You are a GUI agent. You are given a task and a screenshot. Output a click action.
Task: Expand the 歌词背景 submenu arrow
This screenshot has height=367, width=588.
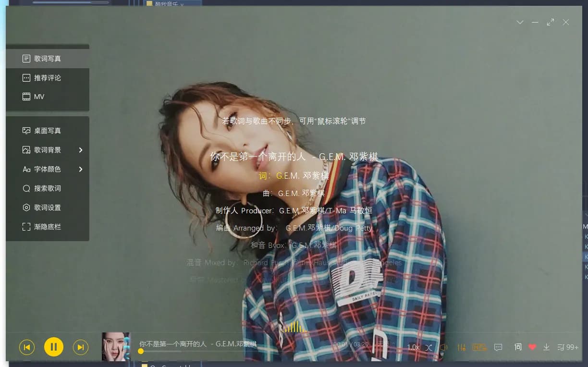(x=81, y=150)
